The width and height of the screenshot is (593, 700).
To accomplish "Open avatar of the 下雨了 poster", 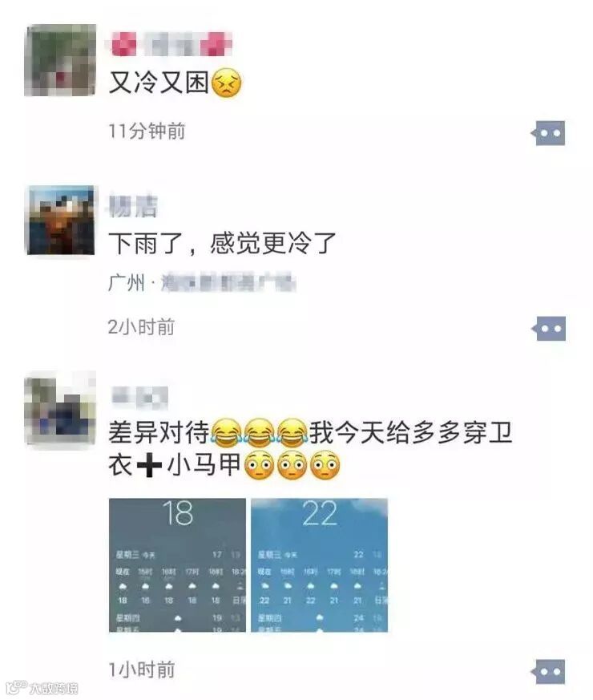I will (61, 221).
